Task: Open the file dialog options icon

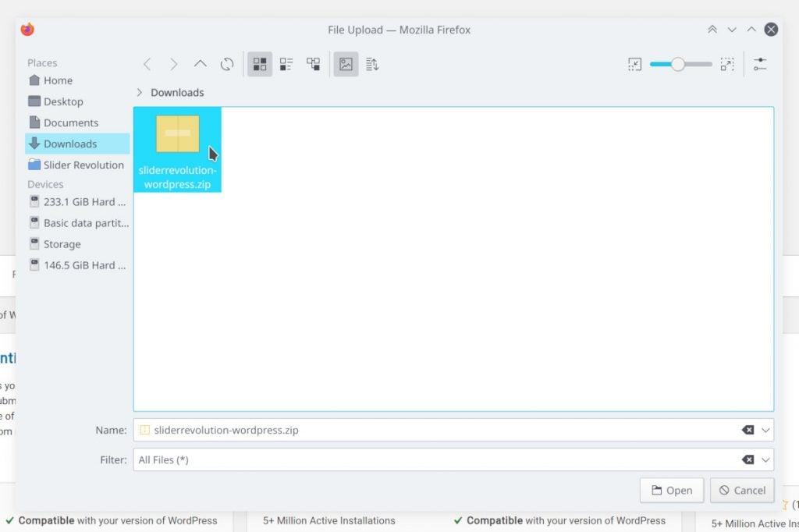Action: (760, 65)
